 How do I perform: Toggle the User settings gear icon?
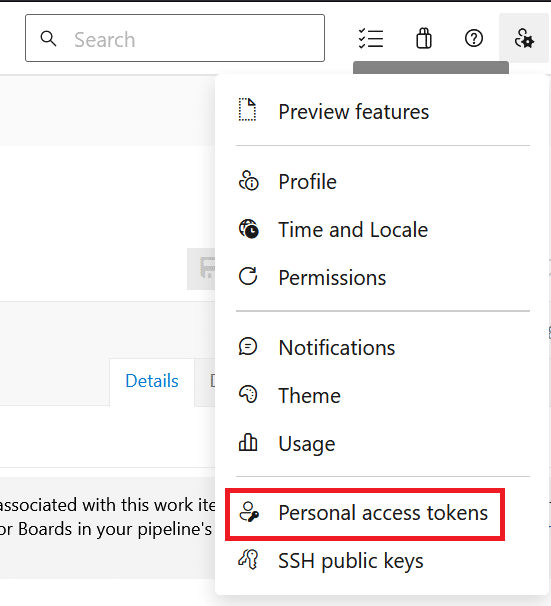click(524, 38)
